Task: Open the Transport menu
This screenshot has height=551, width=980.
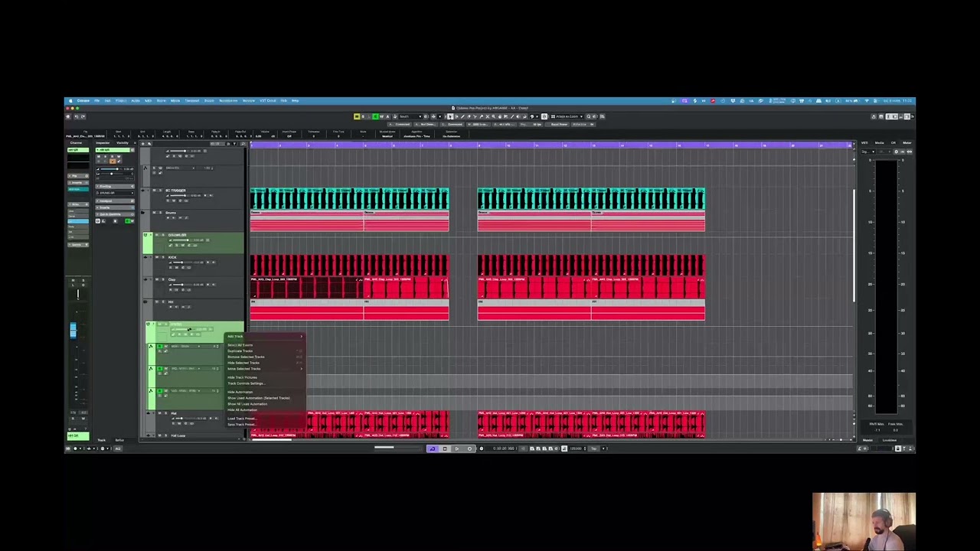Action: pos(192,100)
